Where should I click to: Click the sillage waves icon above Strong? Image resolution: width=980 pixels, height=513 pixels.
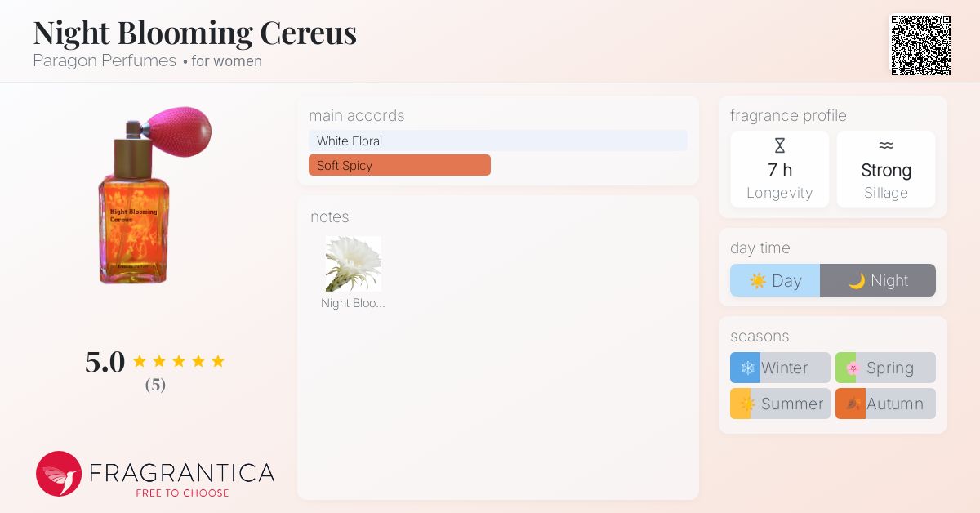[886, 145]
